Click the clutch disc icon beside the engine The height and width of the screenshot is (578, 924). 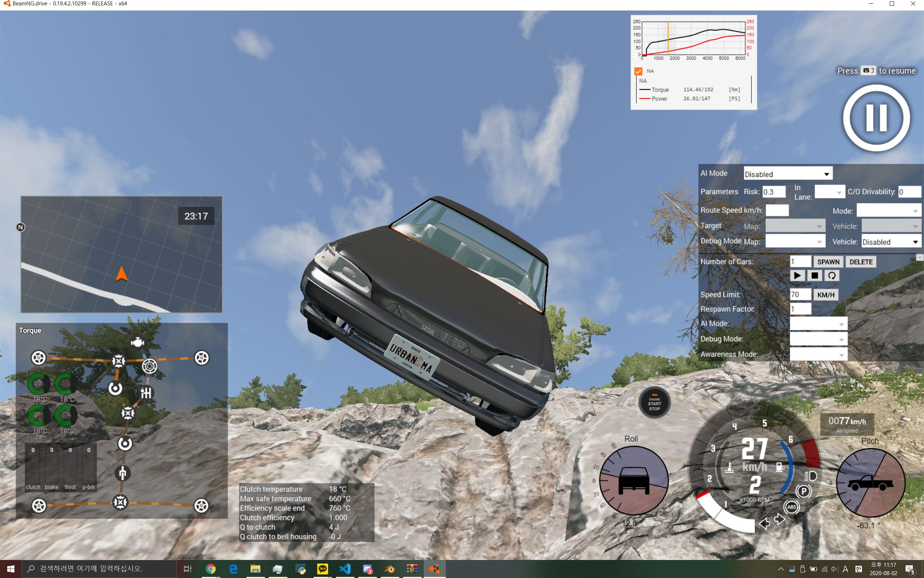coord(150,366)
